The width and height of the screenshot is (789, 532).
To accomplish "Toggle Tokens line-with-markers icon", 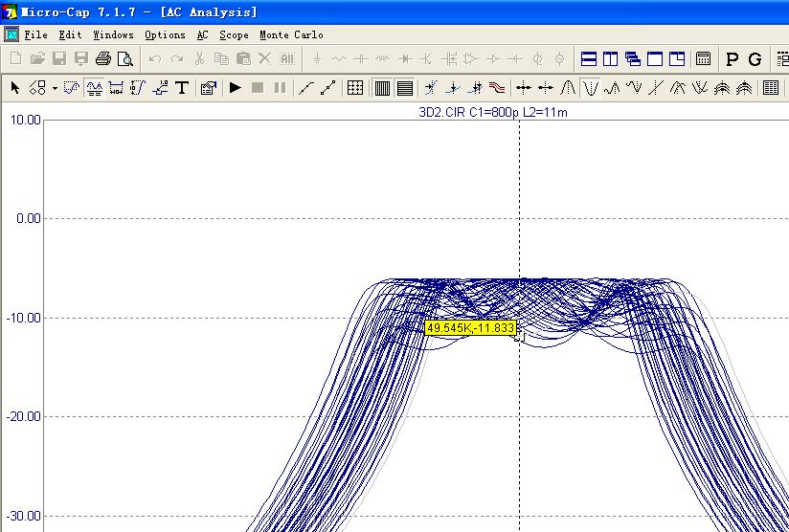I will 328,88.
